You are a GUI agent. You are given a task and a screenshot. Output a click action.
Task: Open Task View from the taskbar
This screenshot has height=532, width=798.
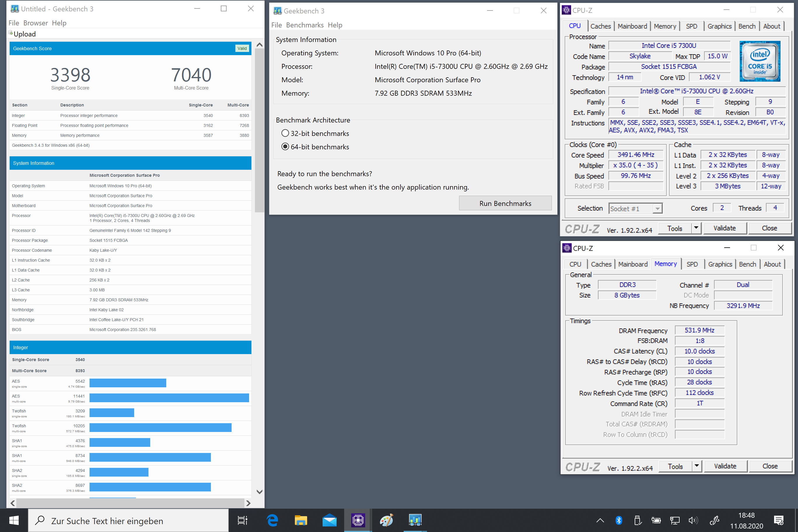[243, 520]
